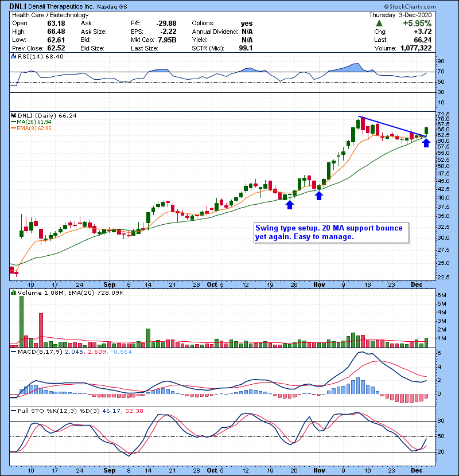The height and width of the screenshot is (476, 459).
Task: Click the Health Care / Biotechnology sector text
Action: pos(50,15)
